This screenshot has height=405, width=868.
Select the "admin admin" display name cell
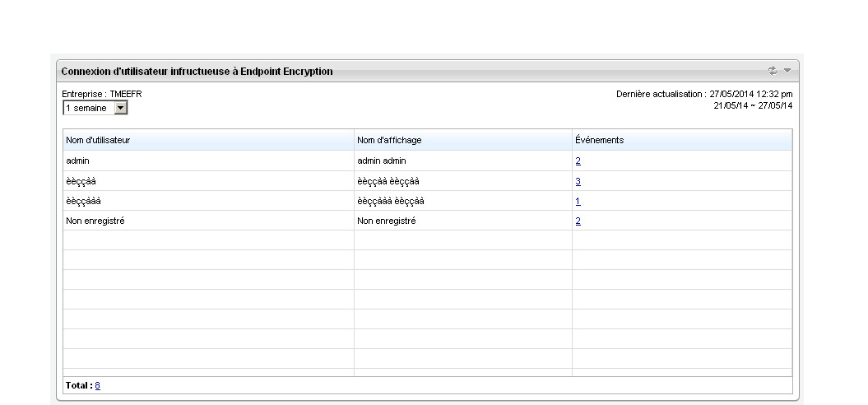click(382, 161)
